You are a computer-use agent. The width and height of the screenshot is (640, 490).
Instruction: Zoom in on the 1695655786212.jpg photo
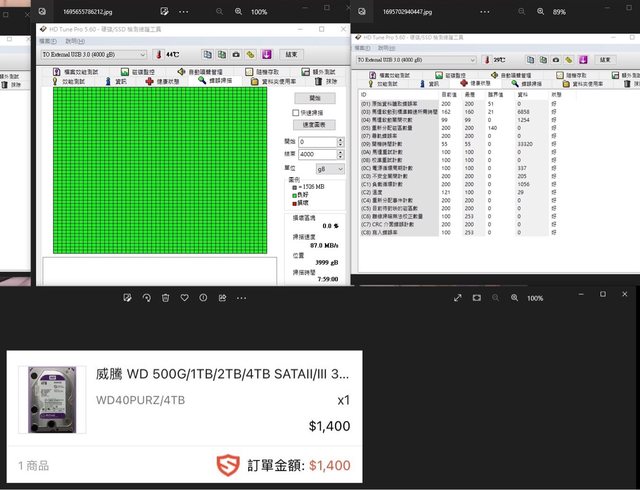(x=237, y=11)
